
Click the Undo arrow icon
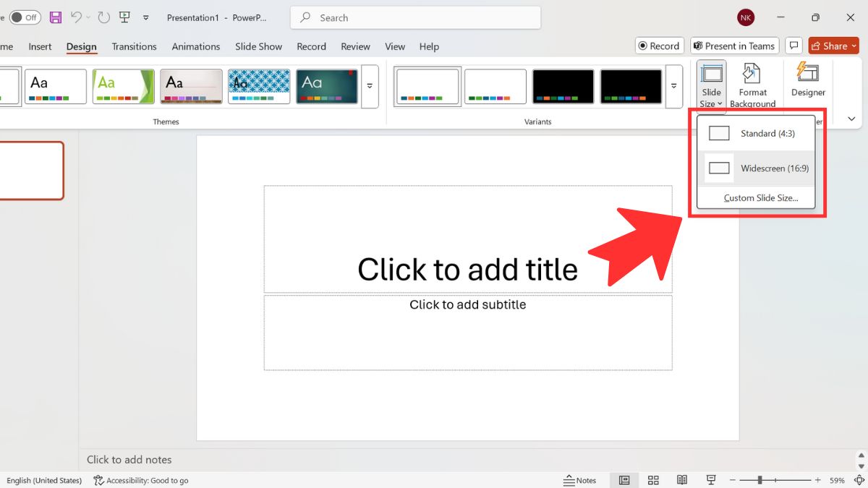[x=76, y=17]
